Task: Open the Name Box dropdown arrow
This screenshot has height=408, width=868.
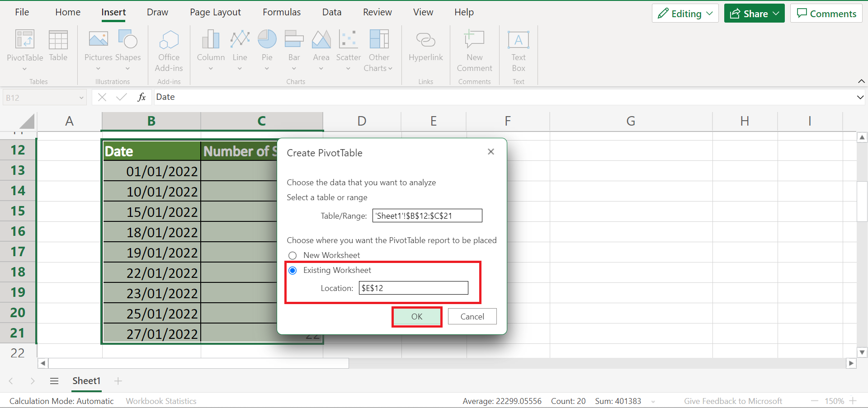Action: (81, 98)
